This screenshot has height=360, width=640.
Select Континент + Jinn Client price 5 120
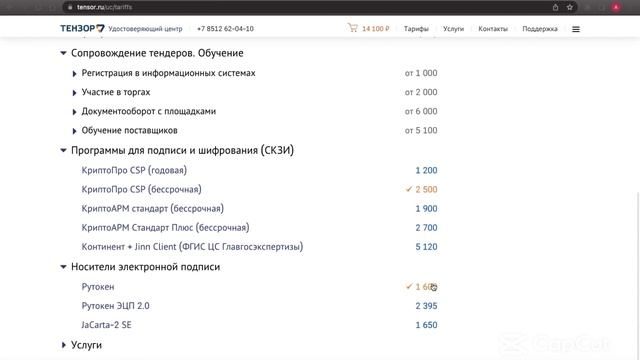coord(426,247)
